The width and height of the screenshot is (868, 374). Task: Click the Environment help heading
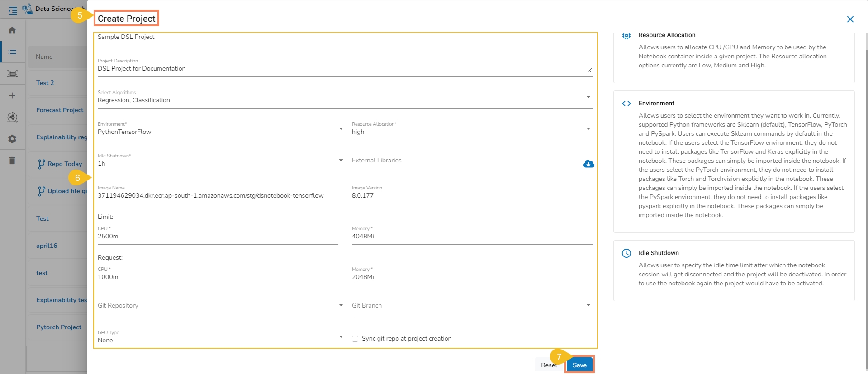point(656,104)
